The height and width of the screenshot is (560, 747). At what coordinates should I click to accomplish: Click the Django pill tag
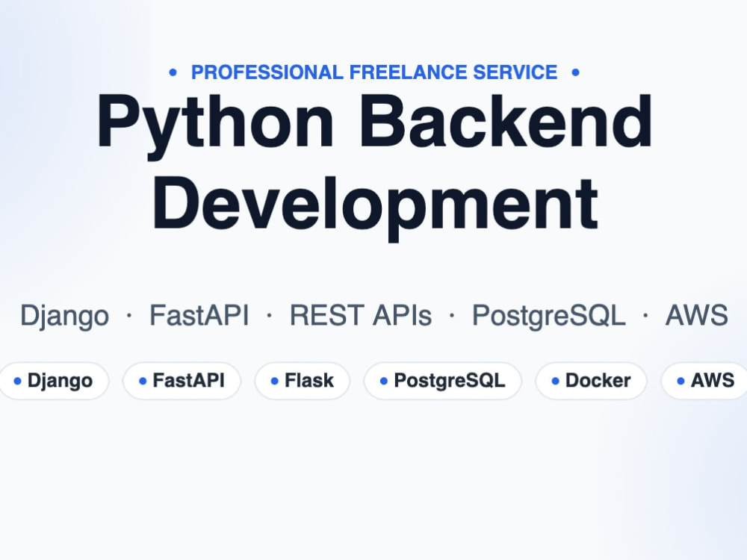click(x=53, y=381)
